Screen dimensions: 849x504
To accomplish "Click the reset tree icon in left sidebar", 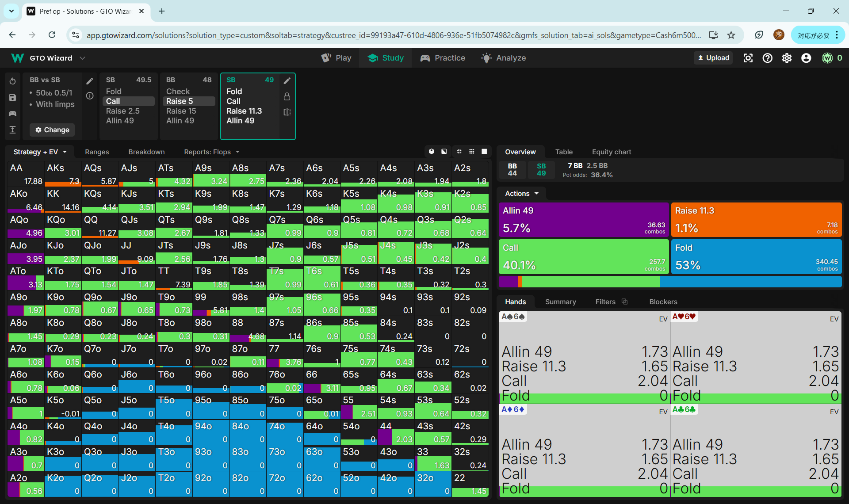I will pyautogui.click(x=12, y=81).
